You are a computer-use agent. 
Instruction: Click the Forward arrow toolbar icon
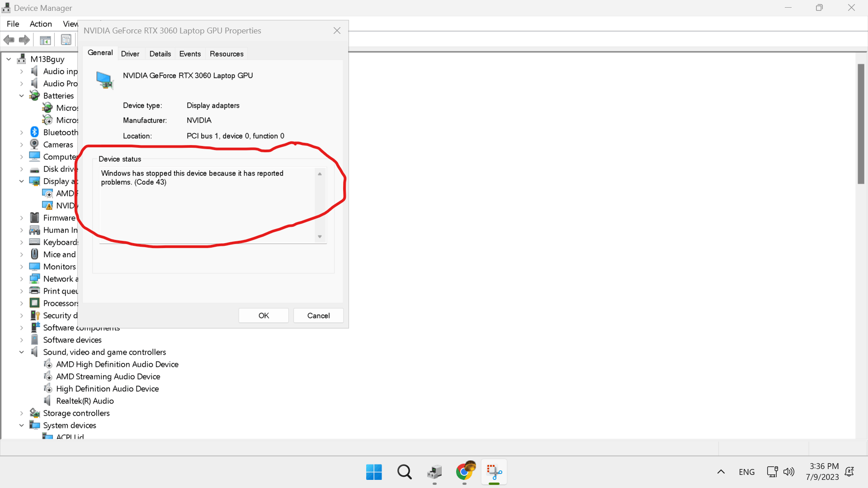tap(24, 40)
